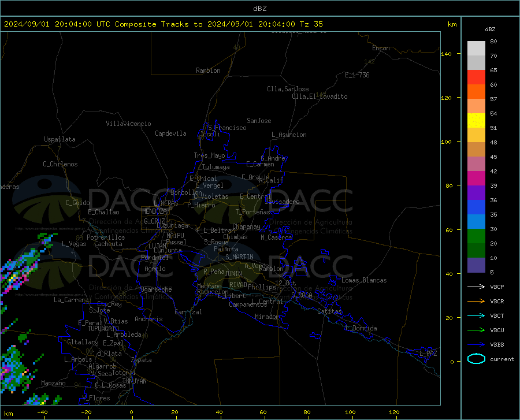
Task: Click the blue VBBB arrow legend icon
Action: pyautogui.click(x=476, y=344)
